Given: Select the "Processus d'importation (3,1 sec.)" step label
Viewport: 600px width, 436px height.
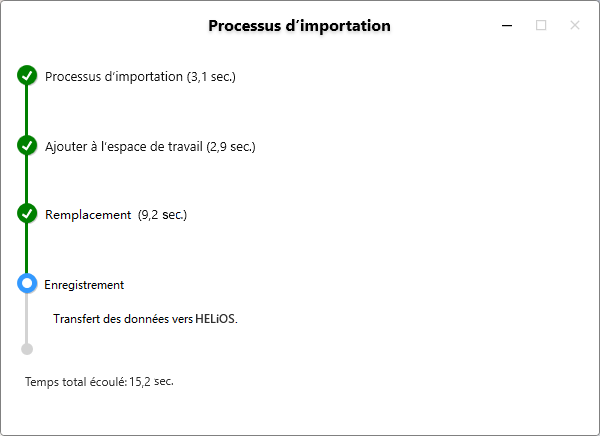Looking at the screenshot, I should [x=140, y=77].
